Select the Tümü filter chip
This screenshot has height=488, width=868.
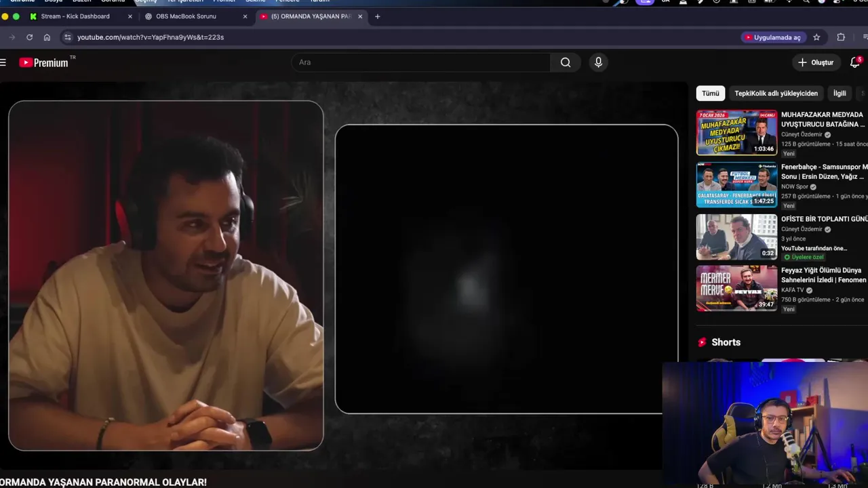pyautogui.click(x=710, y=94)
